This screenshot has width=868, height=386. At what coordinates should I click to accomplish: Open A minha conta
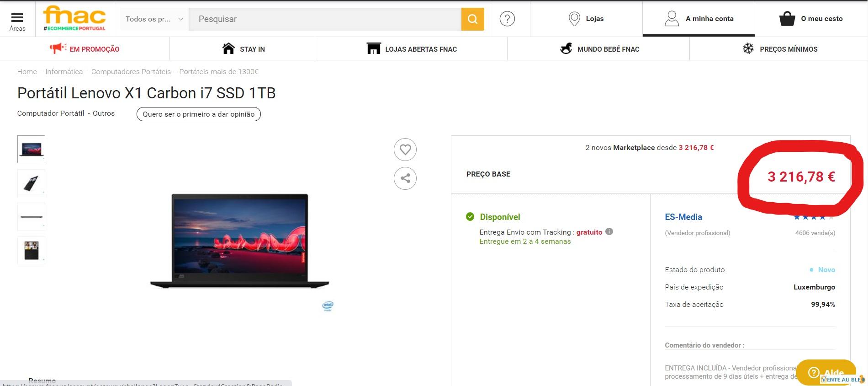tap(699, 19)
